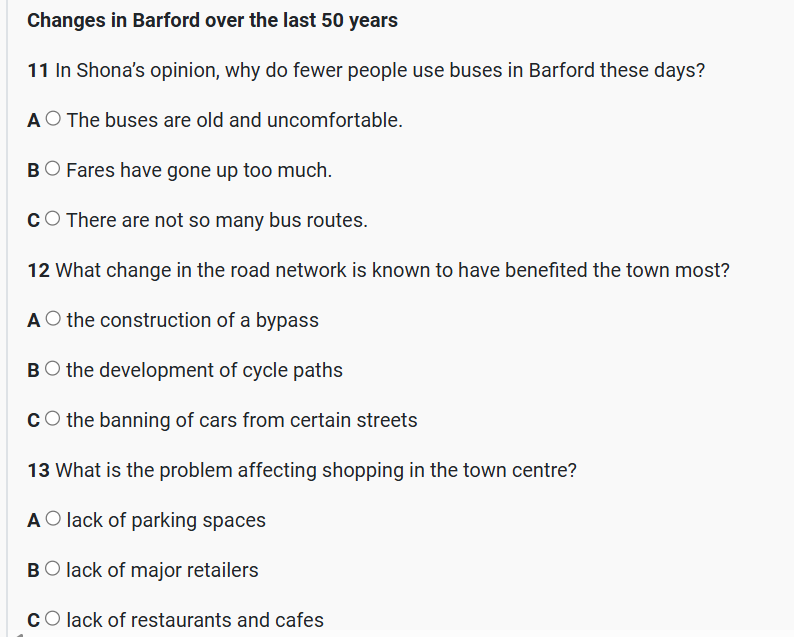Click answer text 'lack of restaurants and cafes'
The image size is (794, 637).
(195, 620)
